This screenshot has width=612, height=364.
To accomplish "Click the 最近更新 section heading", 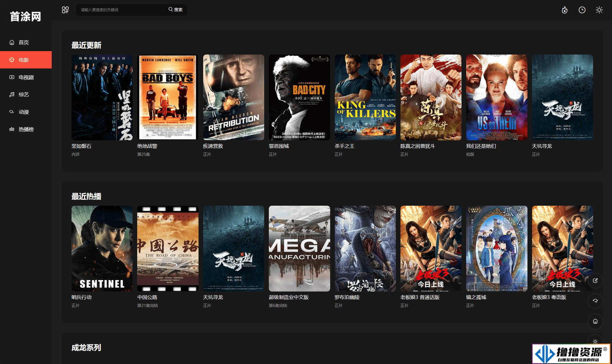I will 86,45.
